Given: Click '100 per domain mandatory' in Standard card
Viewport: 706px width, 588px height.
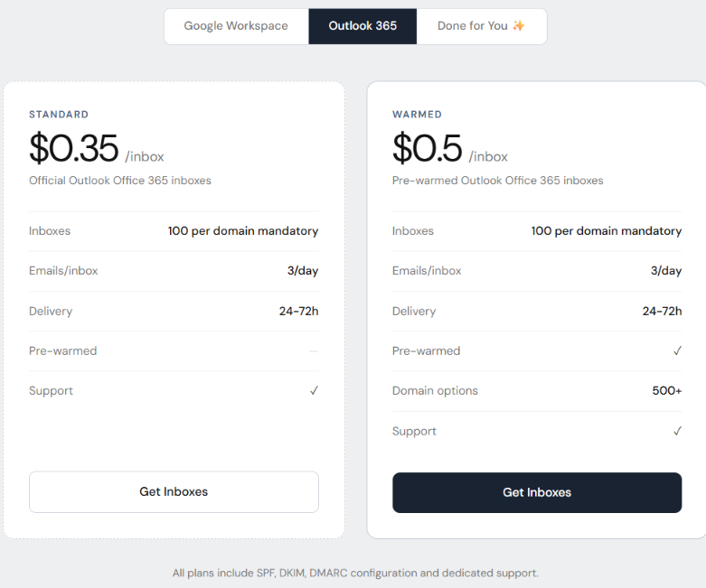Looking at the screenshot, I should (243, 231).
